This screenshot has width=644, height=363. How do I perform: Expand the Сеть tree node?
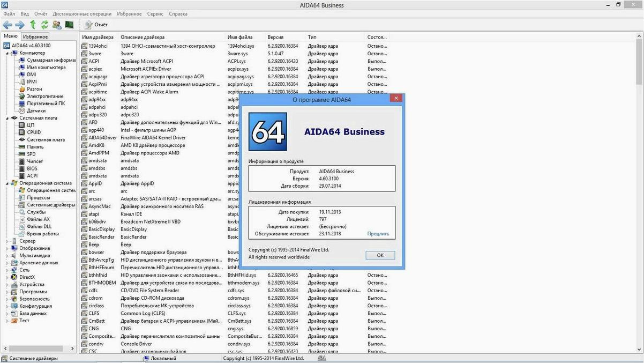coord(8,270)
